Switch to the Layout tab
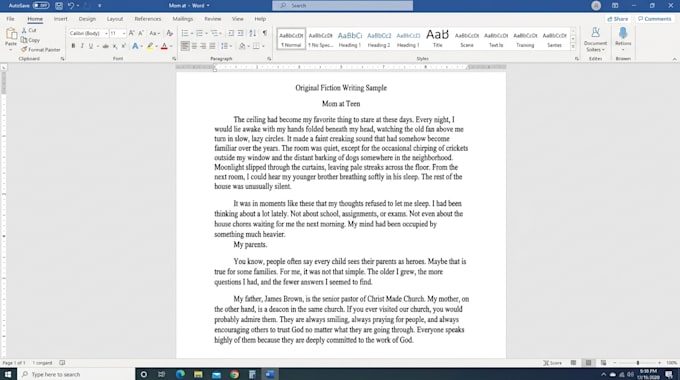The width and height of the screenshot is (680, 380). (x=115, y=19)
